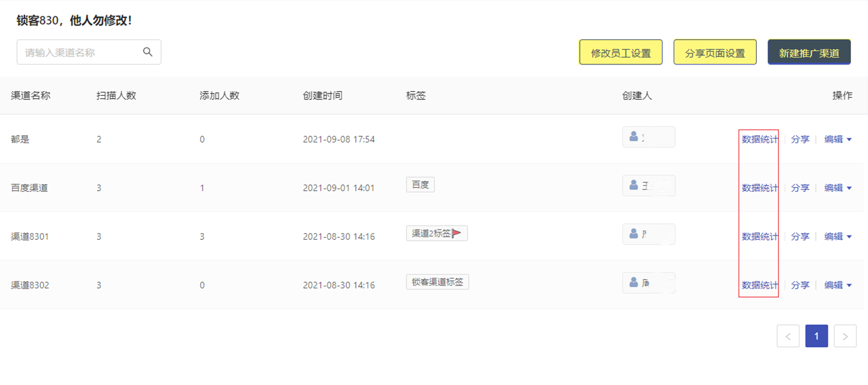This screenshot has width=868, height=385.
Task: Open 数据统计 for 百度渠道 row
Action: [759, 188]
